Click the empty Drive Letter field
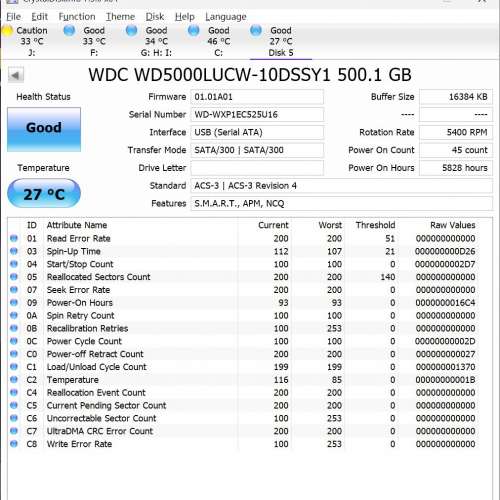Screen dimensions: 500x500 (x=257, y=168)
